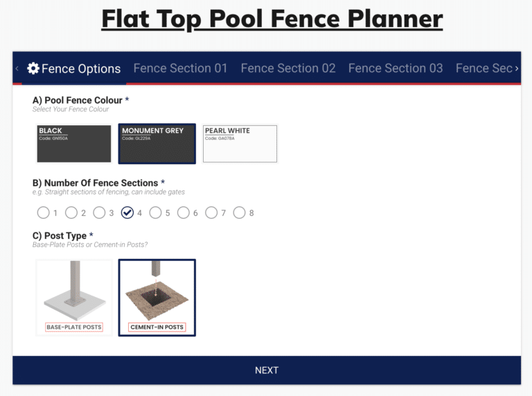
Task: Select 5 fence sections option
Action: point(155,213)
